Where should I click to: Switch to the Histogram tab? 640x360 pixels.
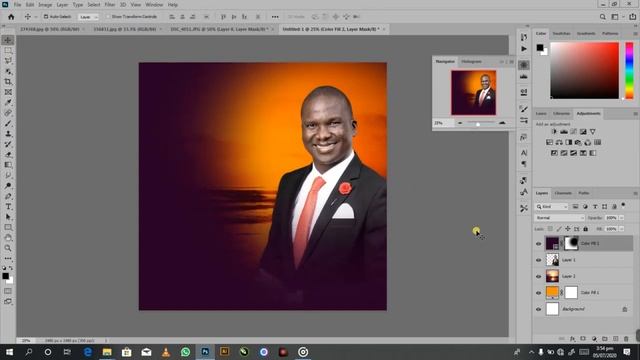(471, 62)
